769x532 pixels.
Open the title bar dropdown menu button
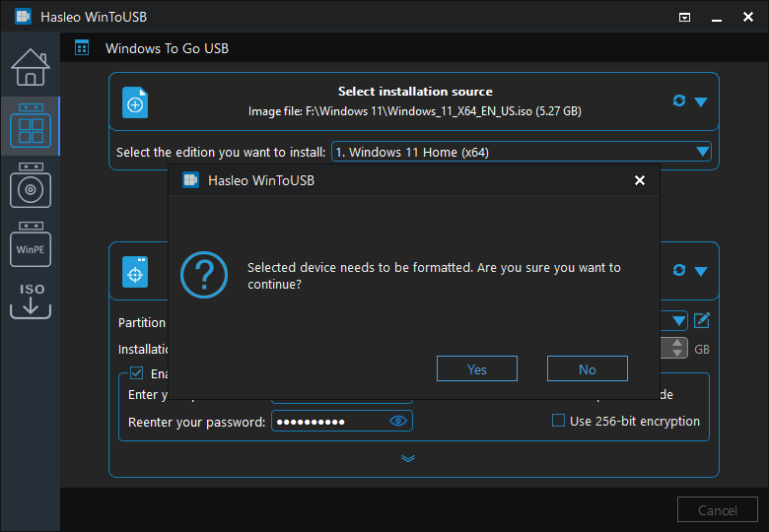(x=684, y=18)
